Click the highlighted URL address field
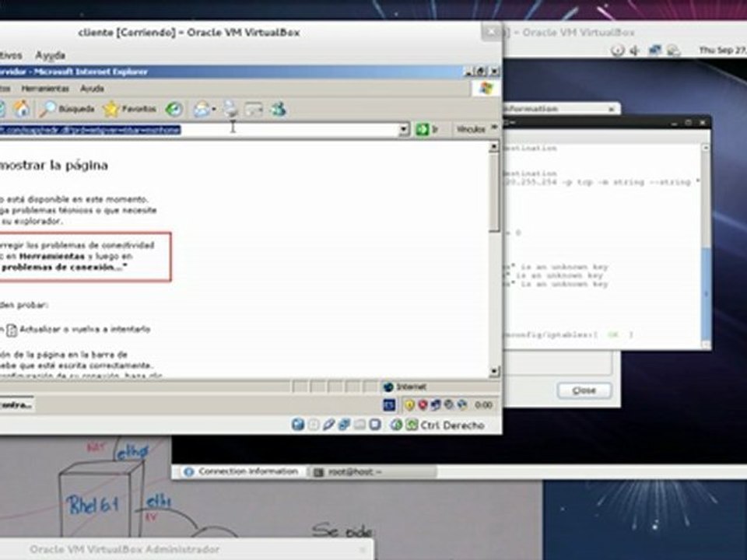 [x=200, y=130]
